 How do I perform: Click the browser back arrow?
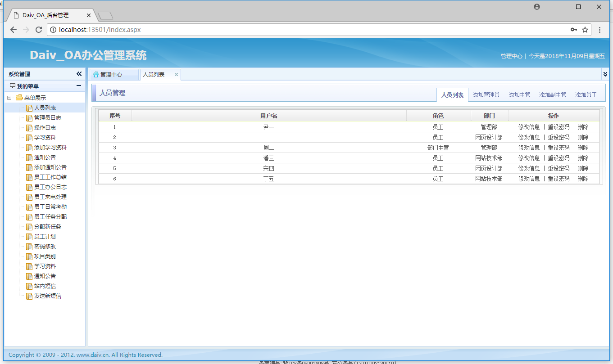tap(14, 30)
